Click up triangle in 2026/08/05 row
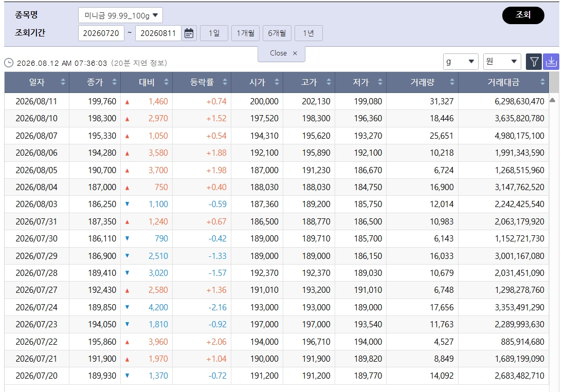The width and height of the screenshot is (566, 392). (x=127, y=171)
